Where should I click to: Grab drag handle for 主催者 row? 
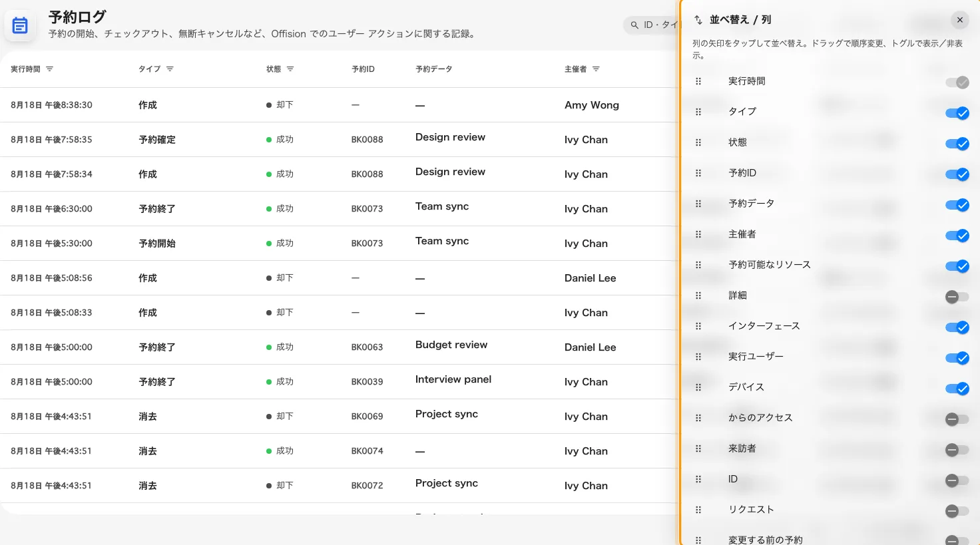click(x=698, y=234)
